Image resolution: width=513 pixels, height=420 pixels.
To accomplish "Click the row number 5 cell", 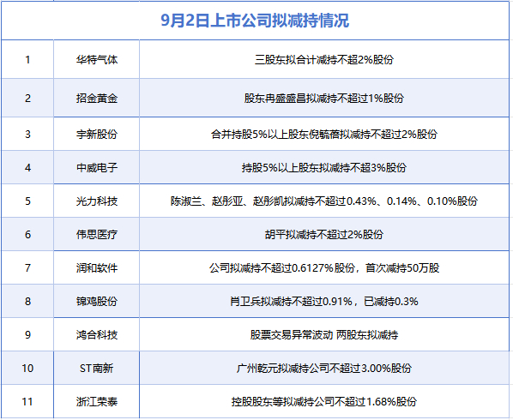I will coord(27,201).
